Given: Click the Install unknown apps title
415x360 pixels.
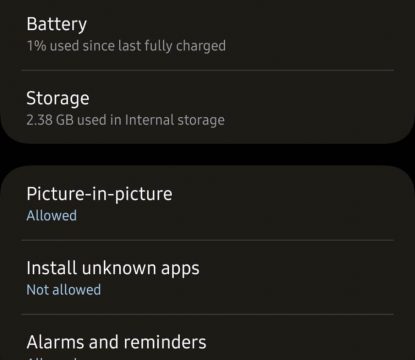Looking at the screenshot, I should pyautogui.click(x=113, y=268).
